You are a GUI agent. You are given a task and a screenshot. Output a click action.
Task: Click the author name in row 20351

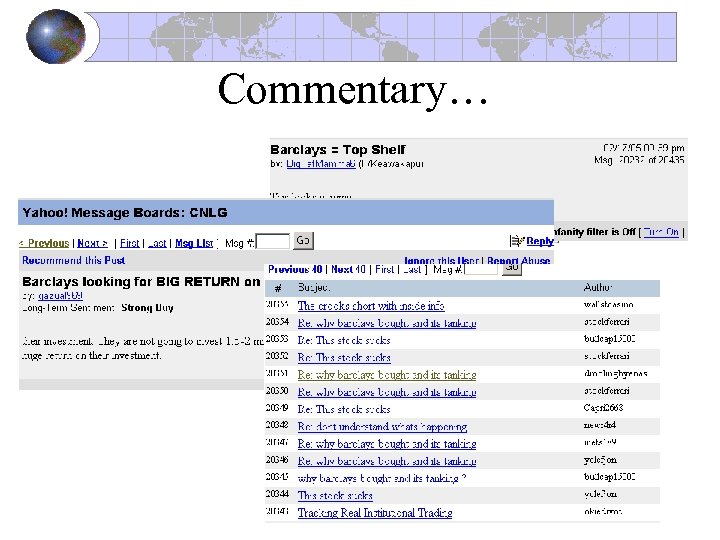615,374
